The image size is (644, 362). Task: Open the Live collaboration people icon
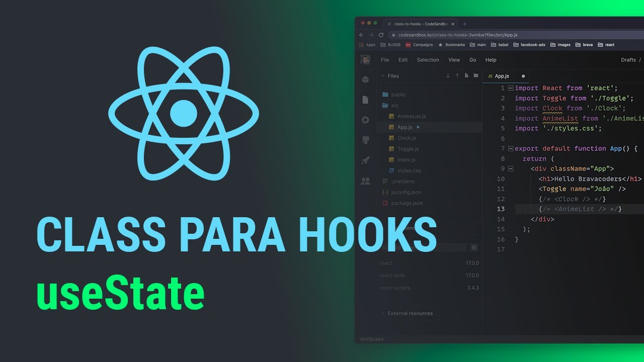[365, 181]
